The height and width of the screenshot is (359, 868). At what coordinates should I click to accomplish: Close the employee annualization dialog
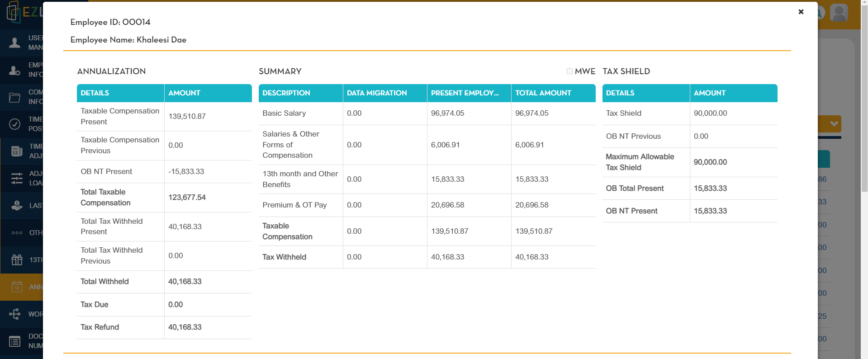[x=801, y=12]
